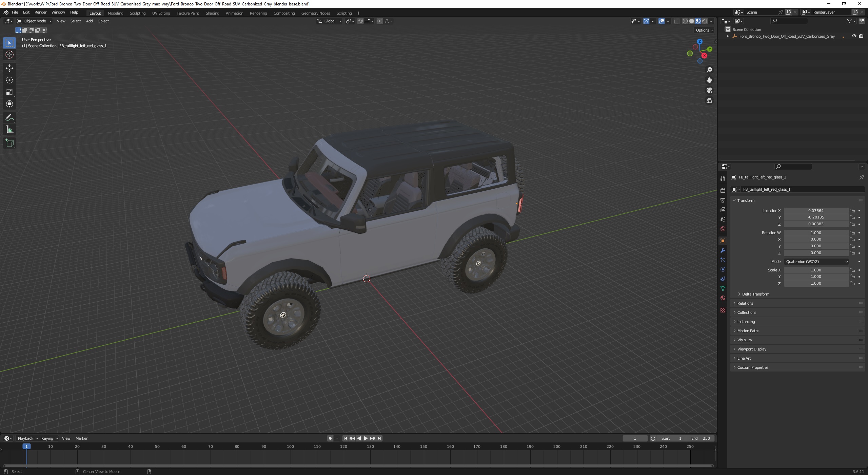The height and width of the screenshot is (475, 868).
Task: Open the Object Mode dropdown
Action: tap(35, 21)
